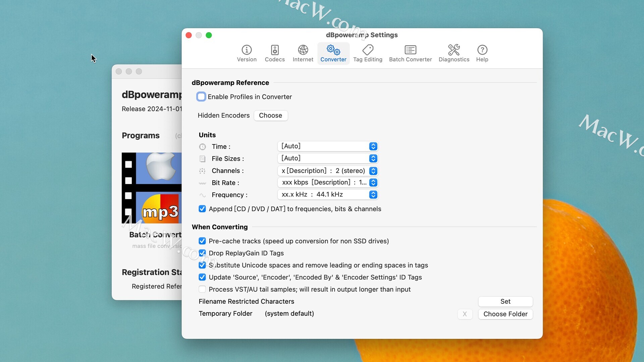Viewport: 644px width, 362px height.
Task: Switch to the Internet tab label
Action: tap(303, 60)
